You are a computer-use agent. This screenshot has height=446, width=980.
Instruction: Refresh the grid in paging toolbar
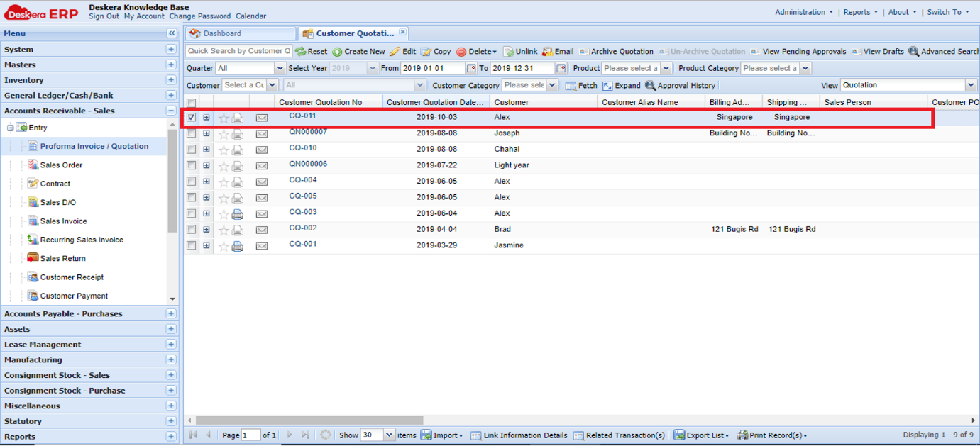coord(326,435)
